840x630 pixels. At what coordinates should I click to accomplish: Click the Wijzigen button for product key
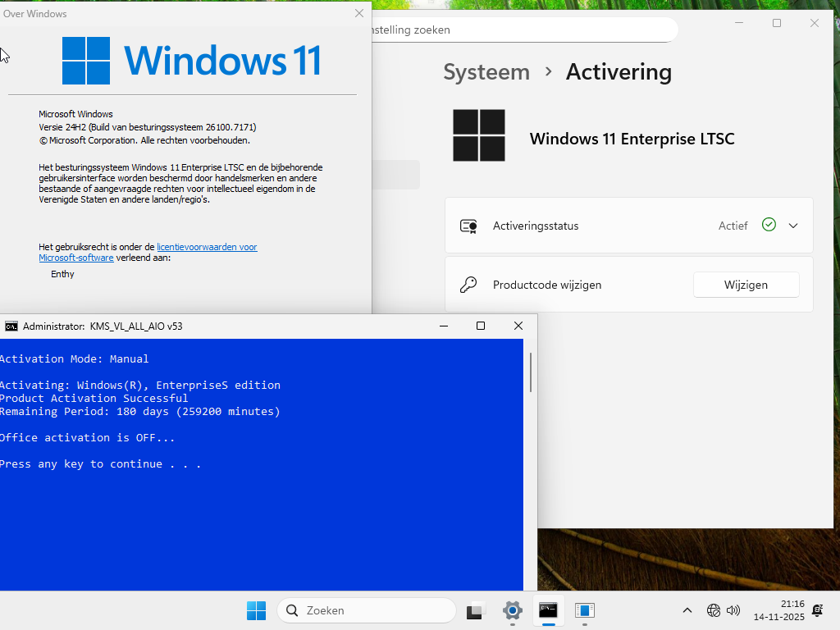tap(746, 285)
